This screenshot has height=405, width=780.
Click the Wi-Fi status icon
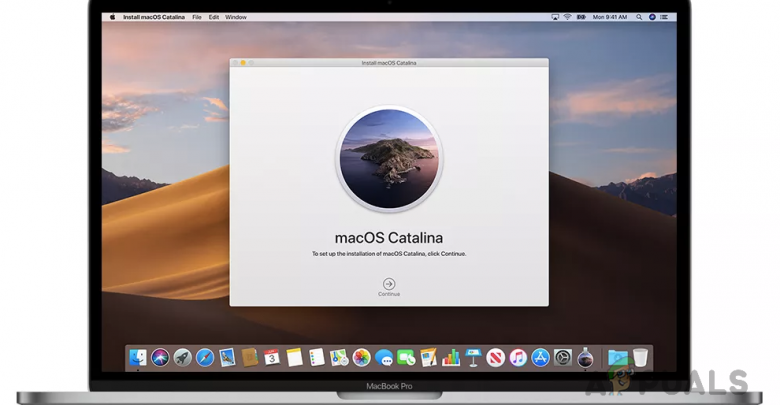(x=568, y=17)
